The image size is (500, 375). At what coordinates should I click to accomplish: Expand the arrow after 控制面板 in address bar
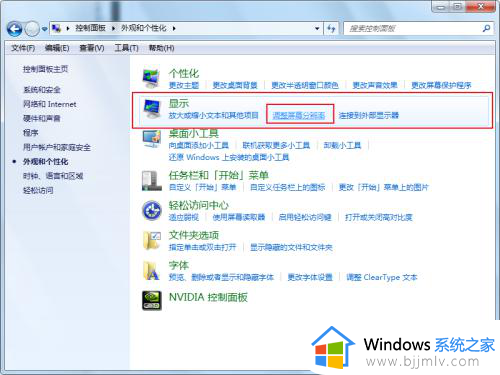point(113,28)
